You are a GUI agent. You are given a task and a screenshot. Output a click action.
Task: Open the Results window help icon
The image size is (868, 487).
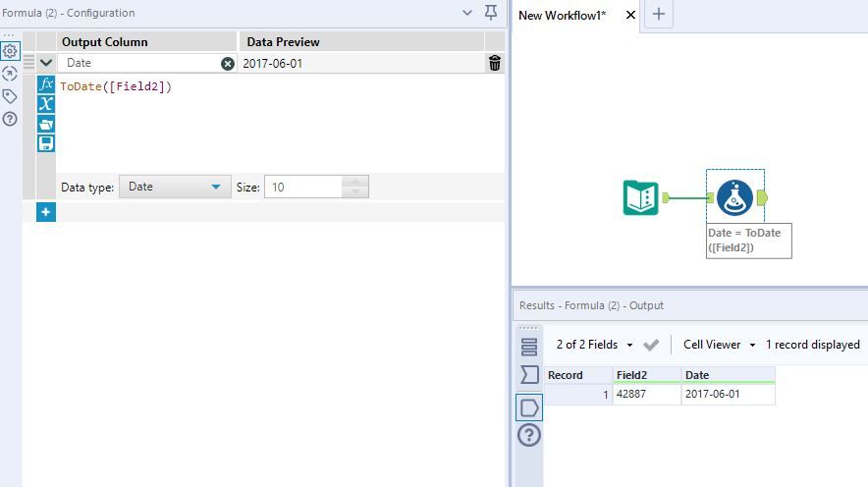[529, 435]
